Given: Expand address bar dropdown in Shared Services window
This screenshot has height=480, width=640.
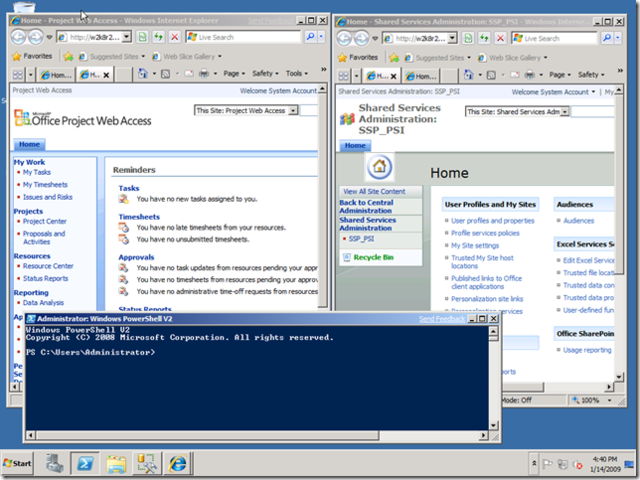Looking at the screenshot, I should (452, 38).
